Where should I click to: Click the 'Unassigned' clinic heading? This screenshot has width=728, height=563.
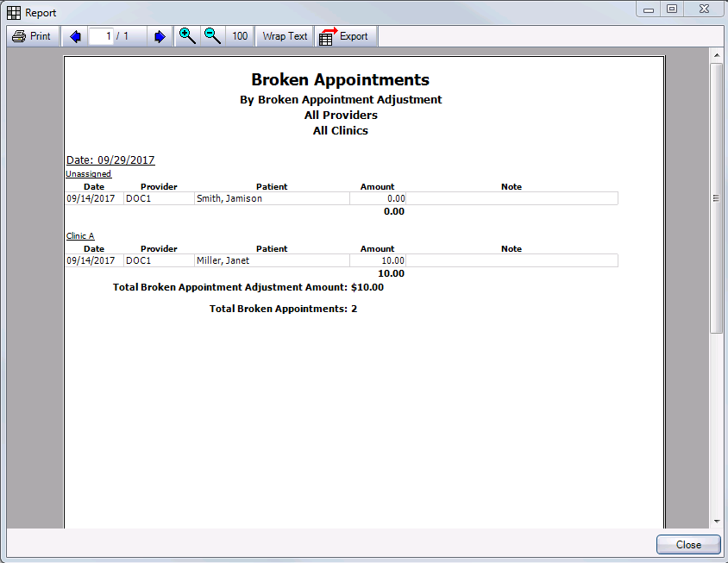88,173
